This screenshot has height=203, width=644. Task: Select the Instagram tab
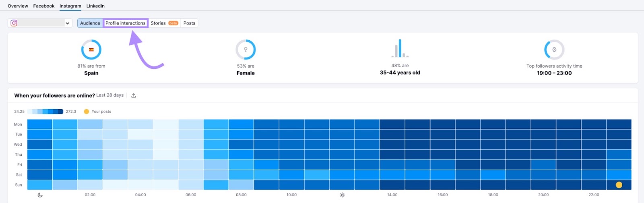click(70, 6)
